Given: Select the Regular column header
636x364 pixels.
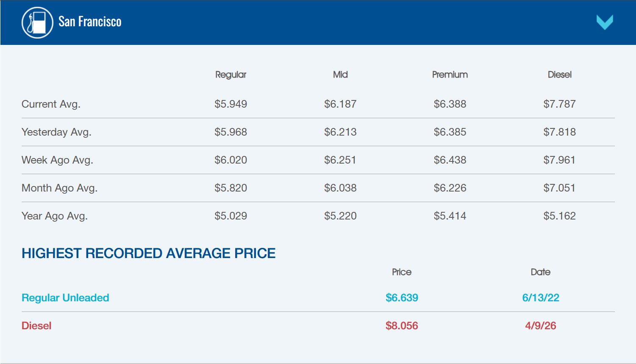Looking at the screenshot, I should pos(231,75).
